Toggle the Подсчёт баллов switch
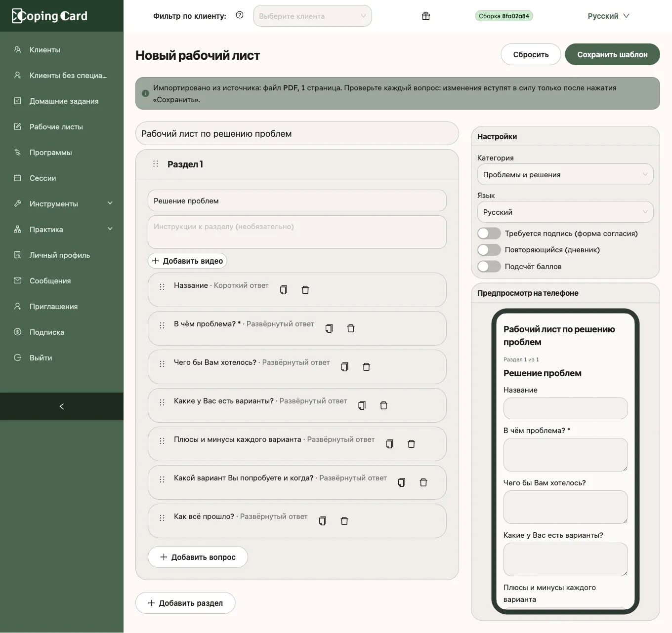 click(x=489, y=267)
